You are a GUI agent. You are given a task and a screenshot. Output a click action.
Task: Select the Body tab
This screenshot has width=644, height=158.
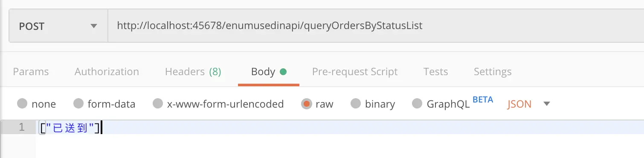pyautogui.click(x=269, y=72)
